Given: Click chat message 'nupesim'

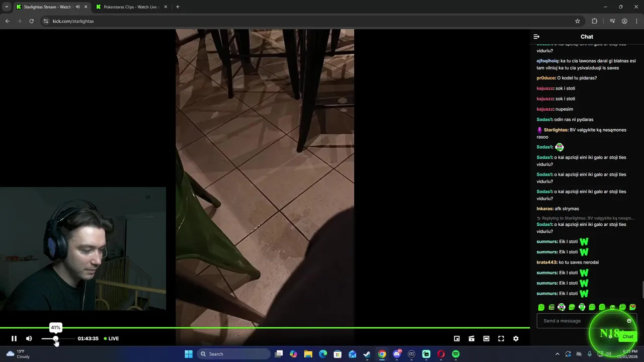Looking at the screenshot, I should click(x=564, y=109).
